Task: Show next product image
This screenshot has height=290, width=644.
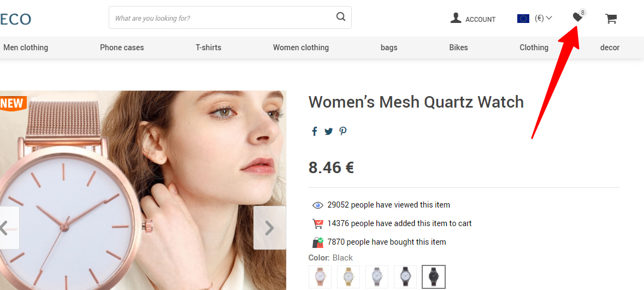Action: click(269, 228)
